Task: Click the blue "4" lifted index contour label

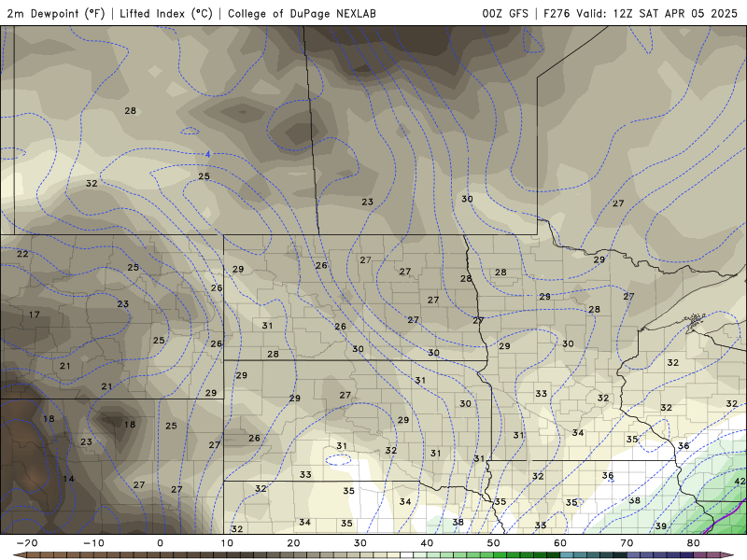Action: [x=207, y=154]
